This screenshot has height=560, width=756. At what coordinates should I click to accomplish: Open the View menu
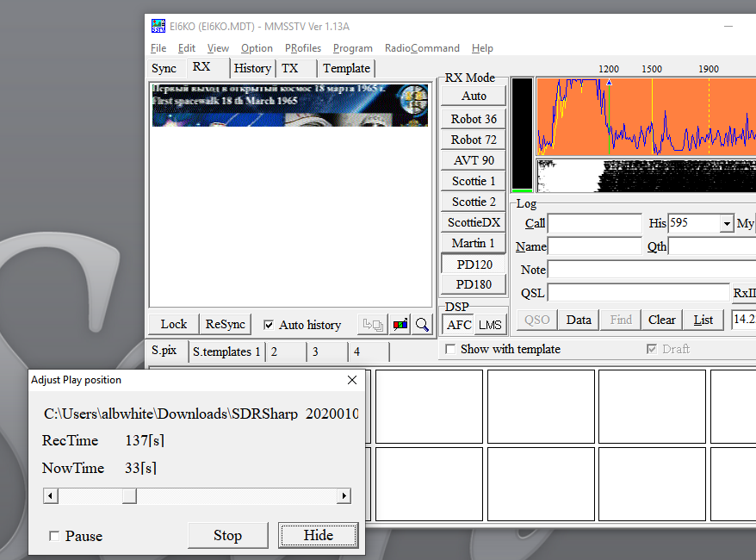click(x=218, y=48)
